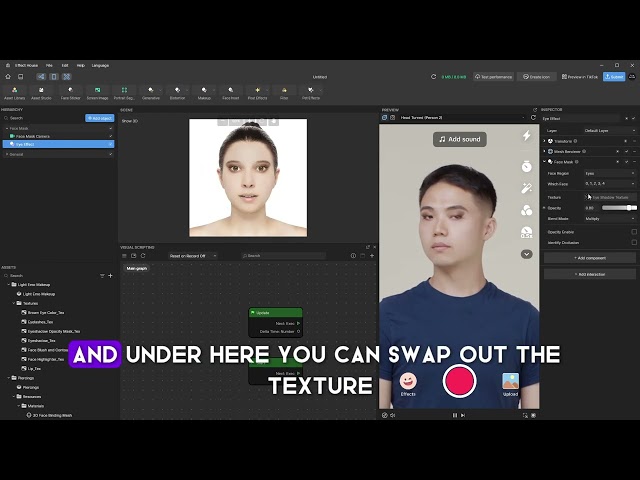
Task: Toggle visibility check for General group
Action: (111, 154)
